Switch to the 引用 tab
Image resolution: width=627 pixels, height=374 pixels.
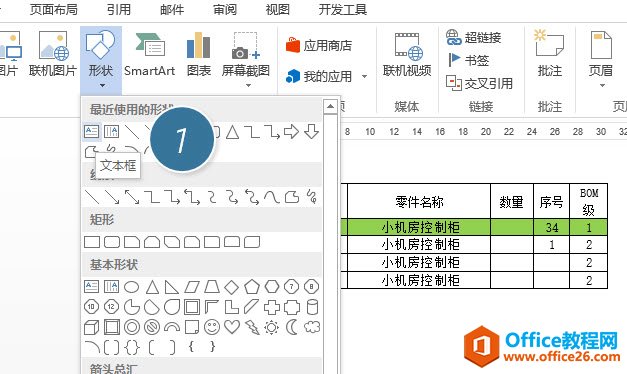point(118,9)
